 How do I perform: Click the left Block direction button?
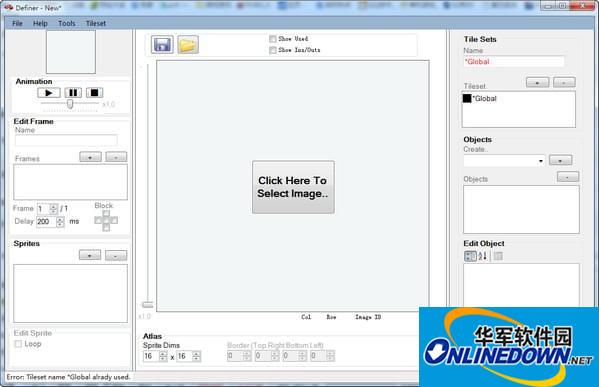pyautogui.click(x=98, y=220)
